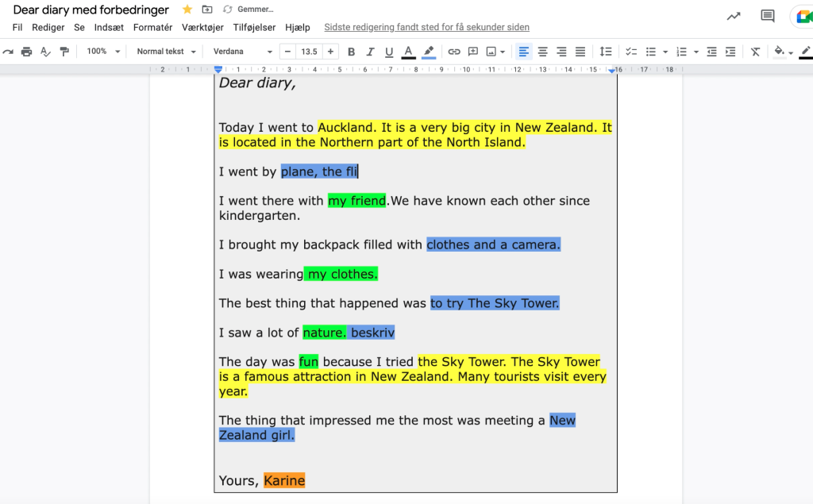Toggle italic formatting

click(370, 52)
